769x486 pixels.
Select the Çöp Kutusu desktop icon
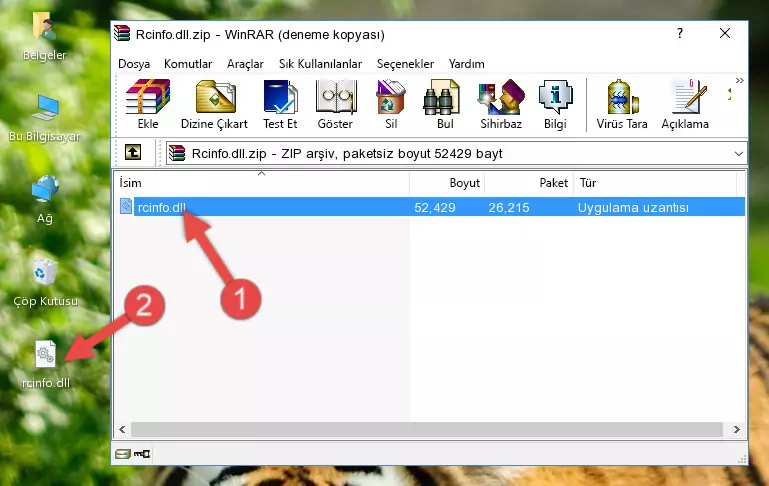[x=45, y=282]
